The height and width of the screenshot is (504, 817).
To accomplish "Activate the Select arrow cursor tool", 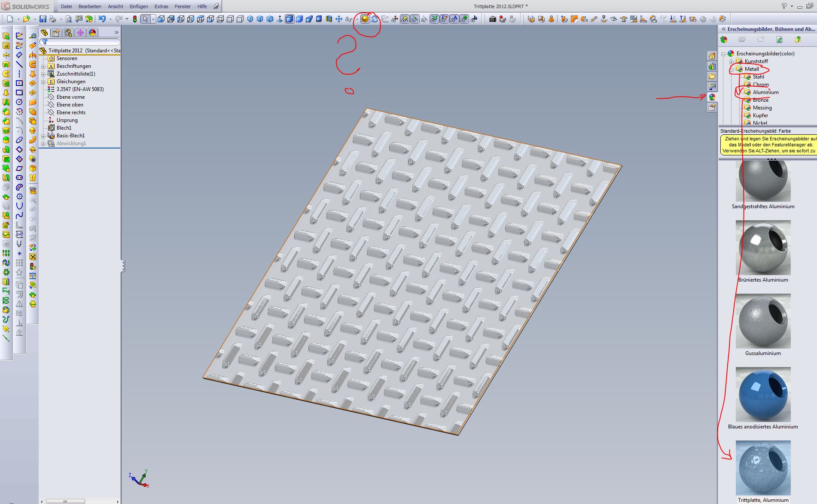I will click(x=145, y=19).
